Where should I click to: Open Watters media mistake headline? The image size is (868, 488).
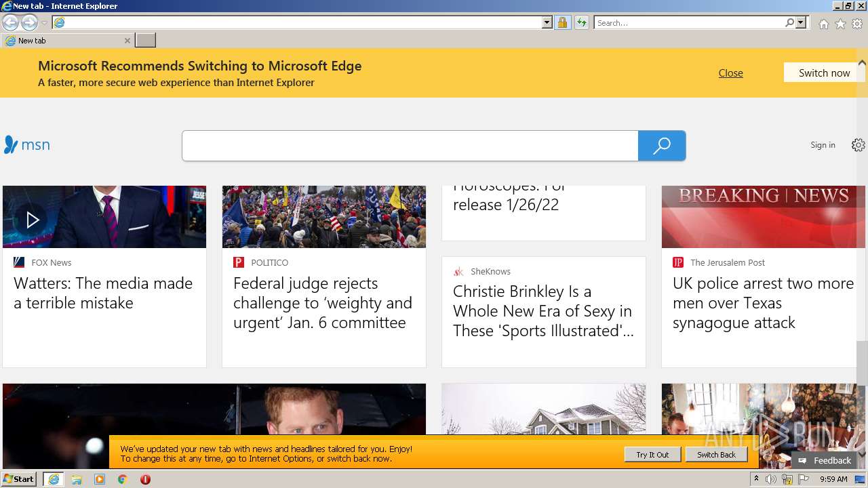point(103,293)
